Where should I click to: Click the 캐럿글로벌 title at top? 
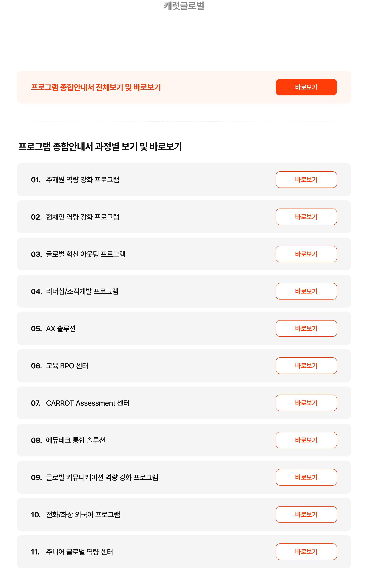click(x=184, y=6)
